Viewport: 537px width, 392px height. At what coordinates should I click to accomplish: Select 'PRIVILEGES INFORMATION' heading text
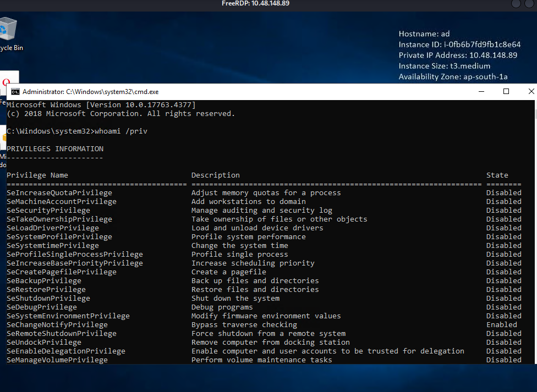(55, 148)
